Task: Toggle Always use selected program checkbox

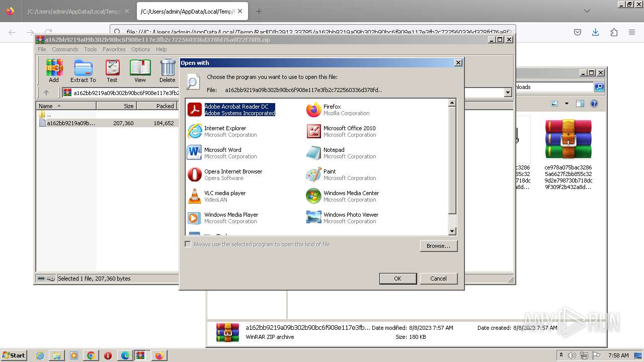Action: pyautogui.click(x=188, y=244)
